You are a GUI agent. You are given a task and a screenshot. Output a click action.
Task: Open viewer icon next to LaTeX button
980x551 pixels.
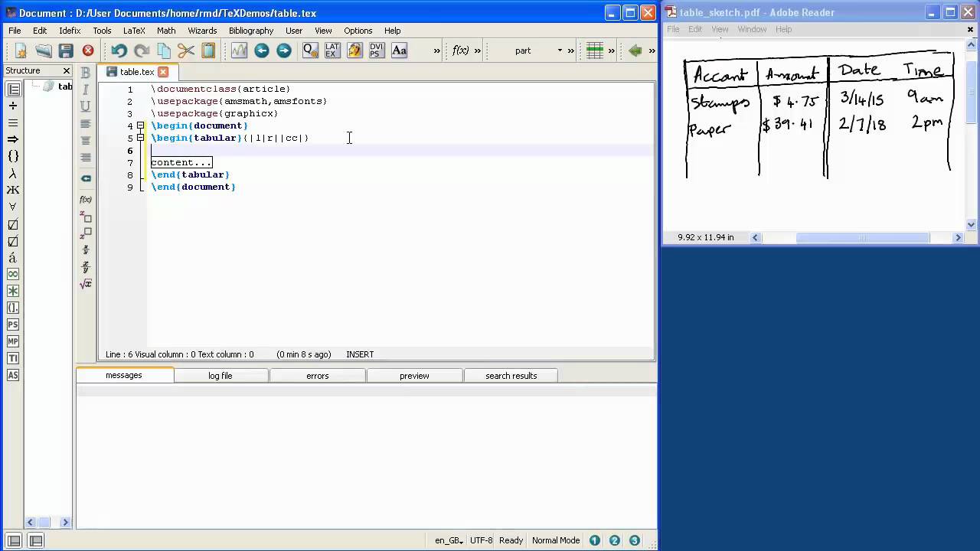point(354,51)
